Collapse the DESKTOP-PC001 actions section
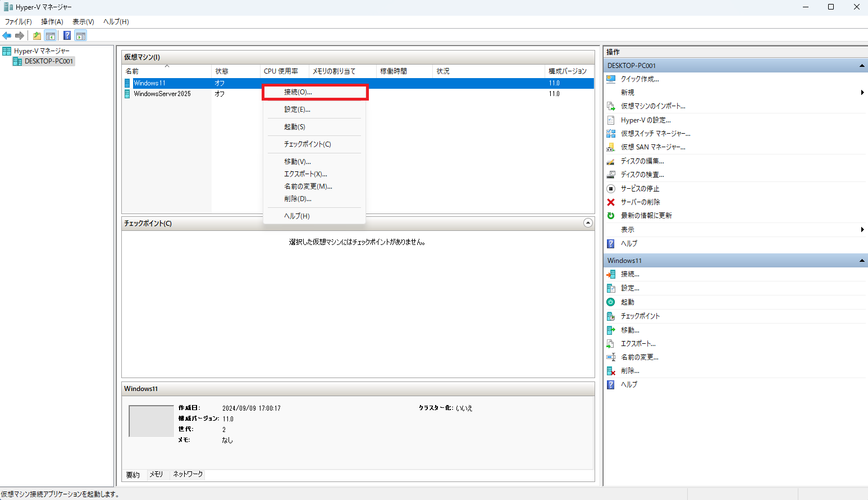The height and width of the screenshot is (500, 868). click(x=862, y=66)
